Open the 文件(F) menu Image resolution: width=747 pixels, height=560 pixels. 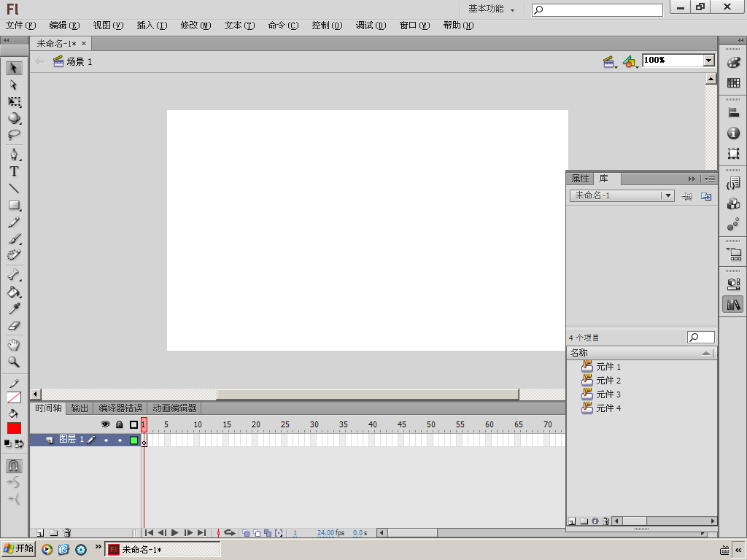click(20, 26)
